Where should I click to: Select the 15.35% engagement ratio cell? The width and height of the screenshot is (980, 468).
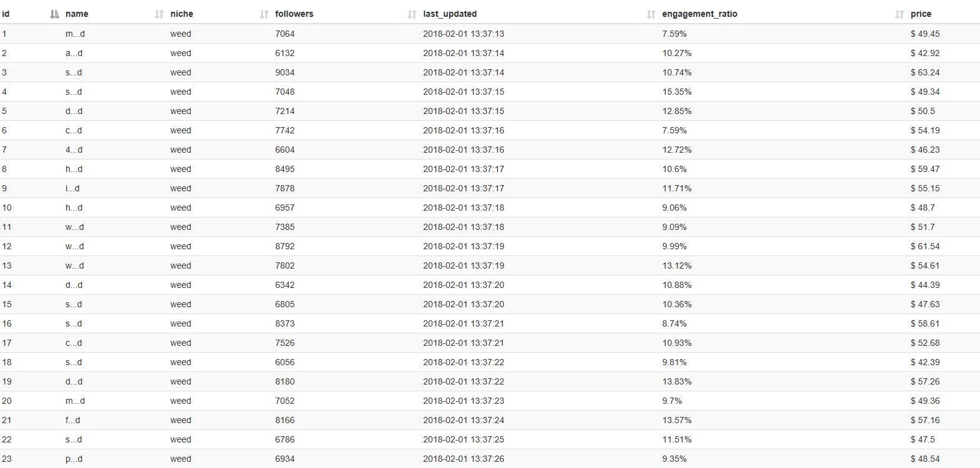click(x=677, y=92)
